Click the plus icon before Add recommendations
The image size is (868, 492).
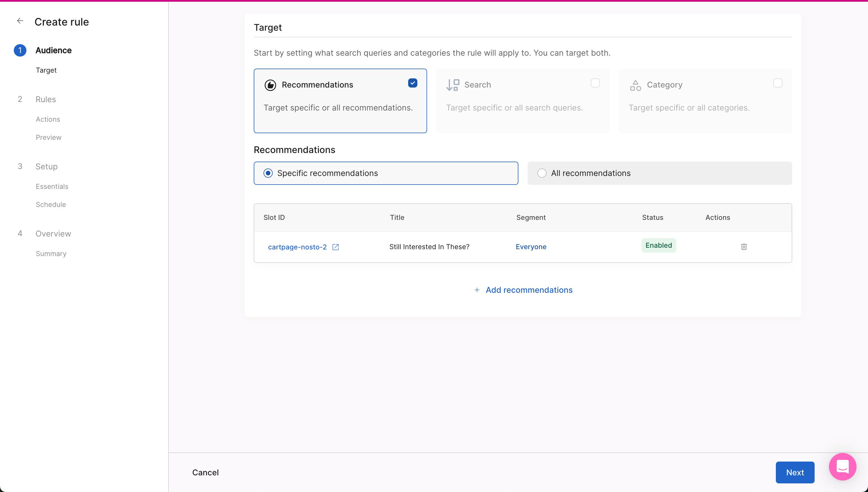(x=477, y=290)
